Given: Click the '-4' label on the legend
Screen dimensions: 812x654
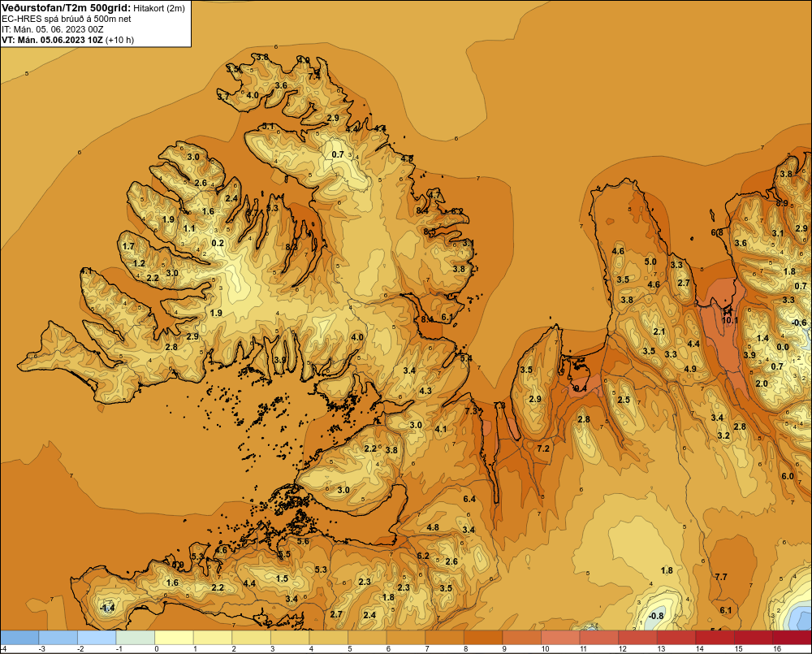Looking at the screenshot, I should pos(3,649).
